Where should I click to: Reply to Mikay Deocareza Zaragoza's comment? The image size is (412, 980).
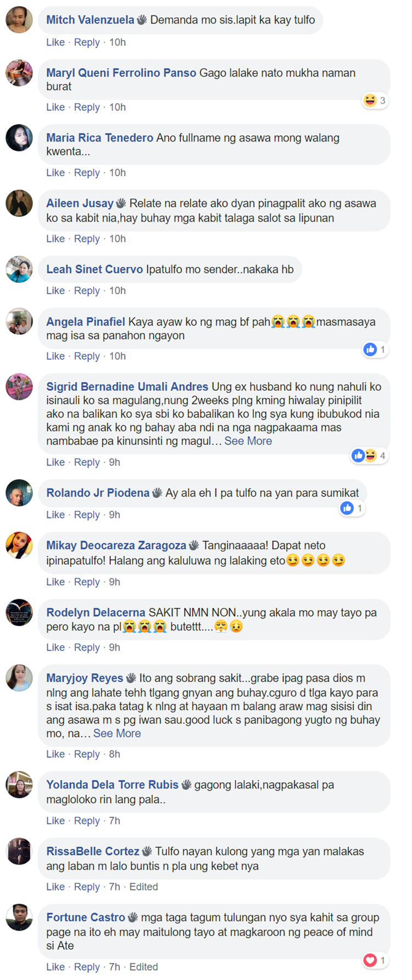coord(87,582)
